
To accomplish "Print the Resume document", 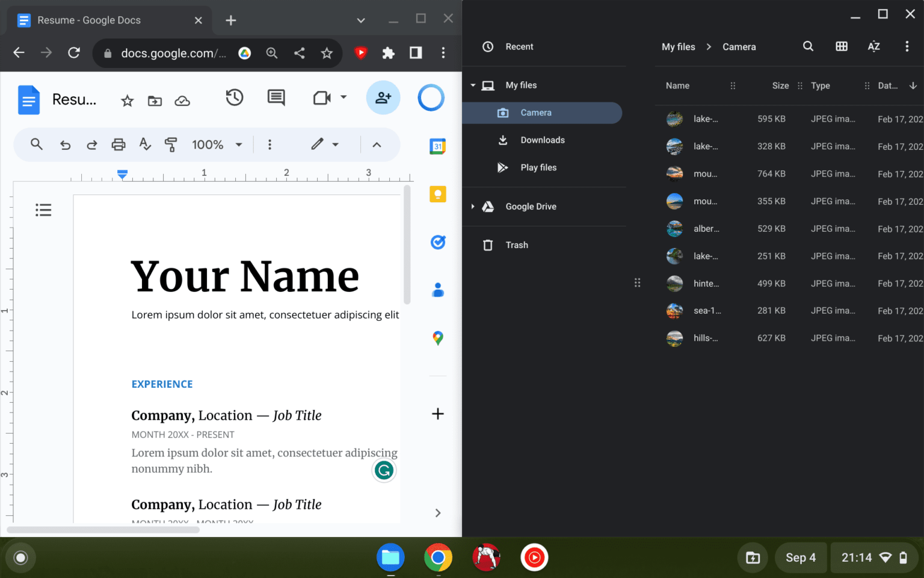I will coord(118,144).
